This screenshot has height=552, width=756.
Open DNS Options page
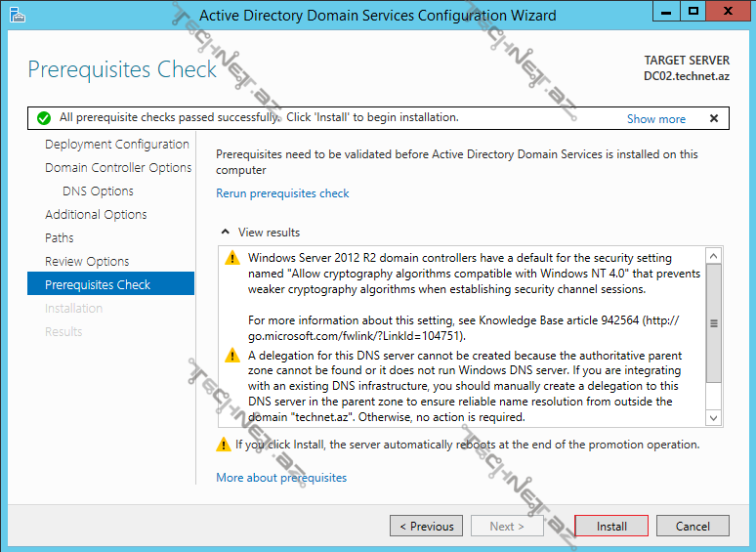click(98, 191)
